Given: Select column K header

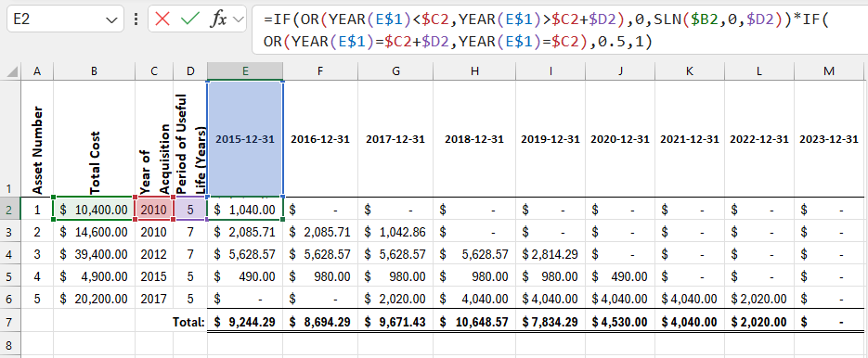Looking at the screenshot, I should (x=690, y=70).
